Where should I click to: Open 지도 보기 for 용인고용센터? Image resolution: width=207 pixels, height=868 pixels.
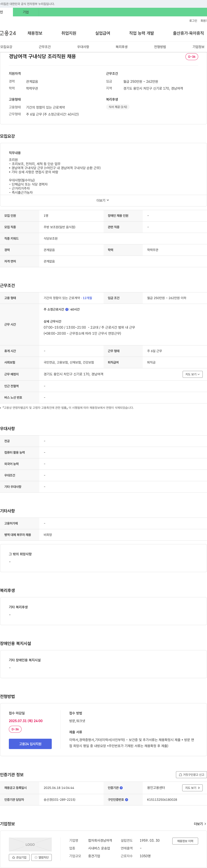[193, 788]
